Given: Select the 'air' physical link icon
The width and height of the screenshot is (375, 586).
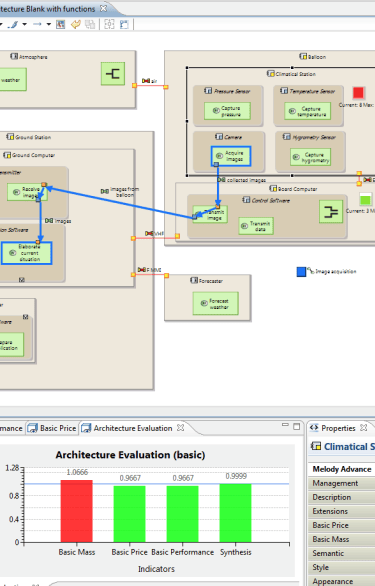Looking at the screenshot, I should (146, 81).
